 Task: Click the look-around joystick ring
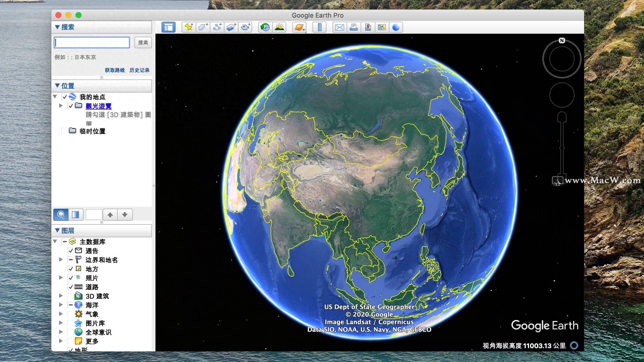562,59
